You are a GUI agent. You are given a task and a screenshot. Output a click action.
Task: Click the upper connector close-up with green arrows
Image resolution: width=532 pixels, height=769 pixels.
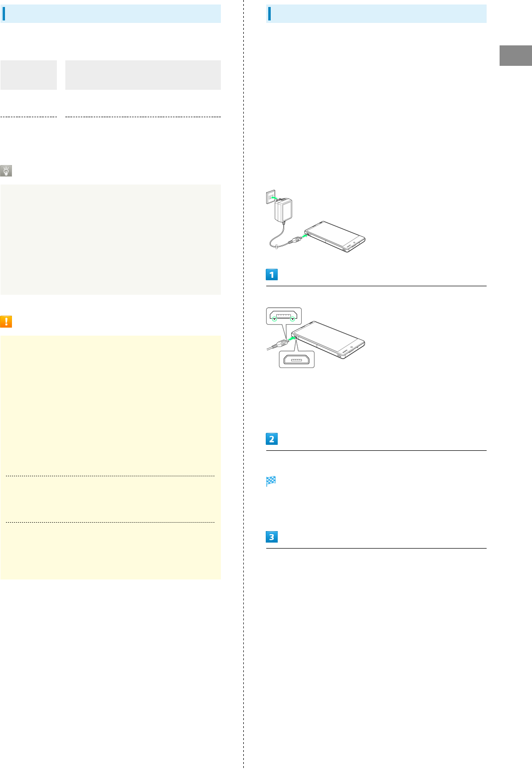[283, 316]
